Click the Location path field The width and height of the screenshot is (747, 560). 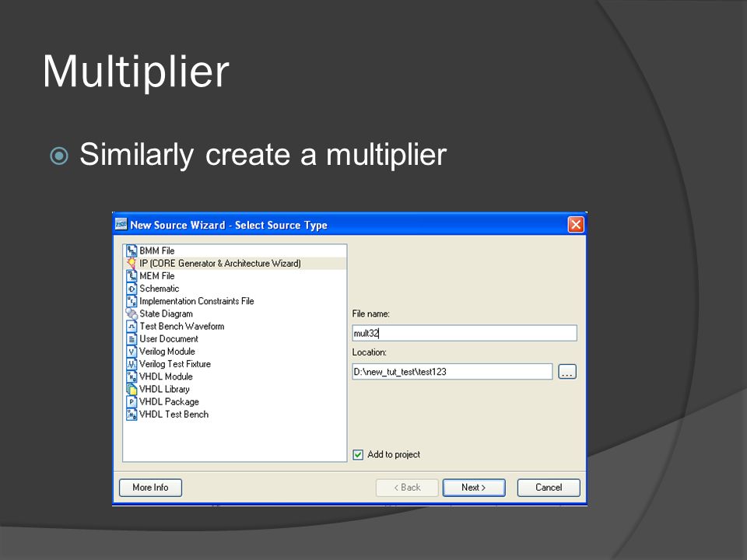pyautogui.click(x=452, y=372)
